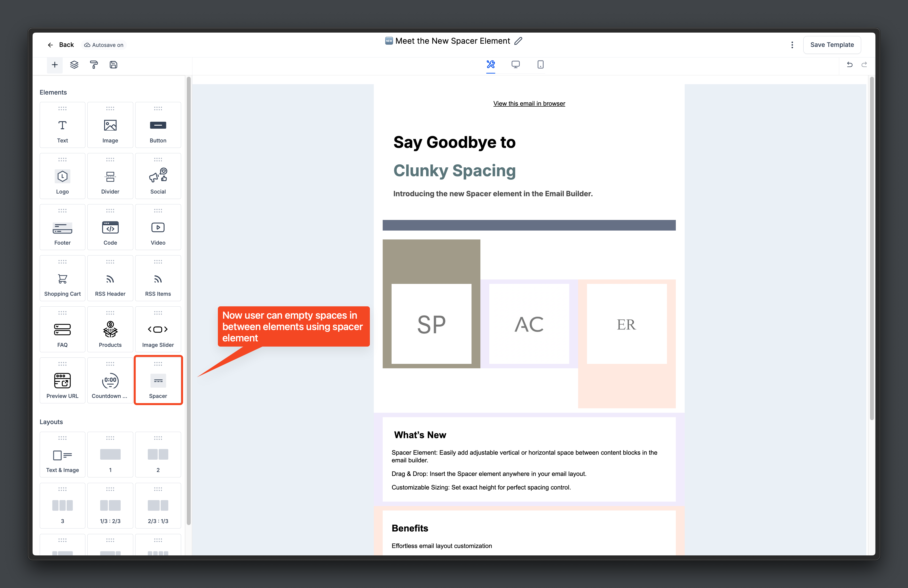Toggle Autosave setting
This screenshot has width=908, height=588.
point(103,45)
